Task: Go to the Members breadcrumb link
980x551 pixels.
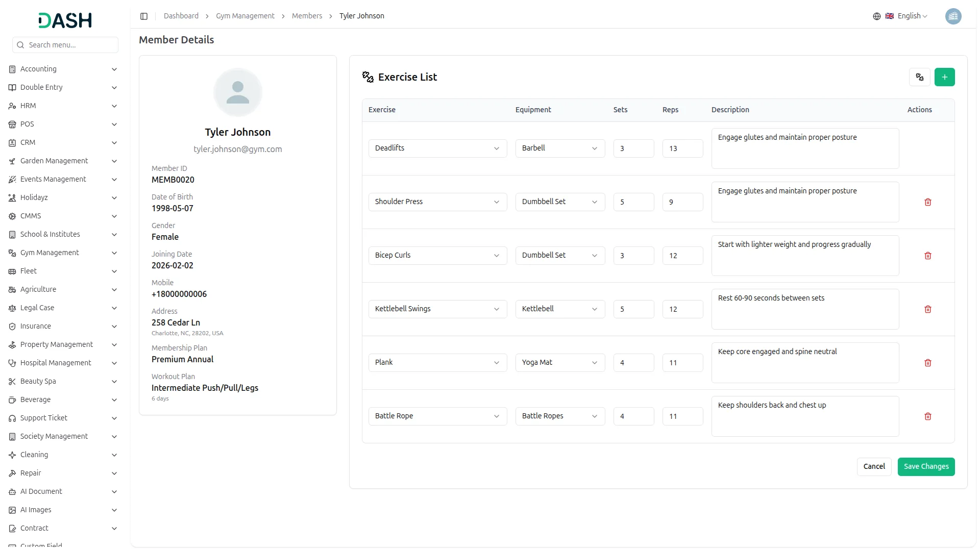Action: [x=307, y=16]
